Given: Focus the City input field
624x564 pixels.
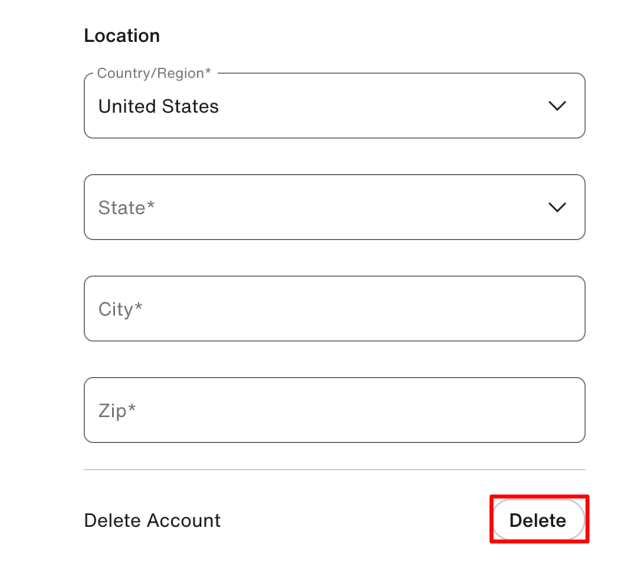Looking at the screenshot, I should 334,309.
